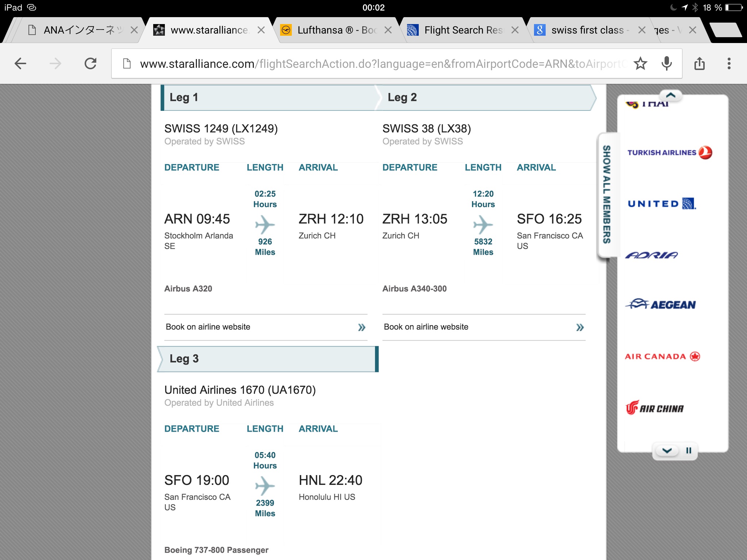The width and height of the screenshot is (747, 560).
Task: Click the United airline logo
Action: (662, 203)
